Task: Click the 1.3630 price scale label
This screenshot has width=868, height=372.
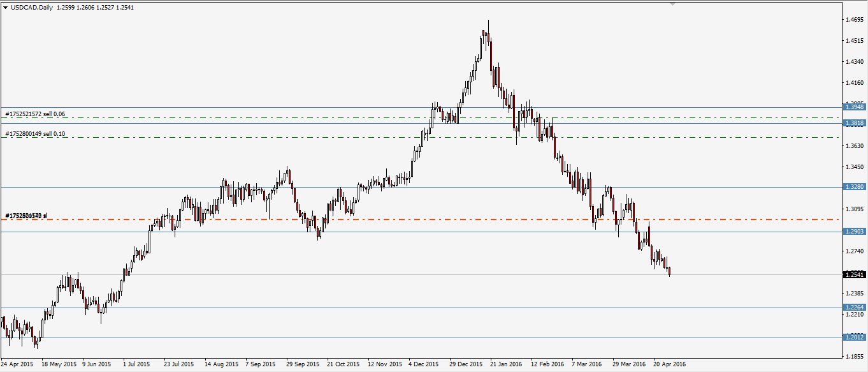Action: (x=855, y=146)
